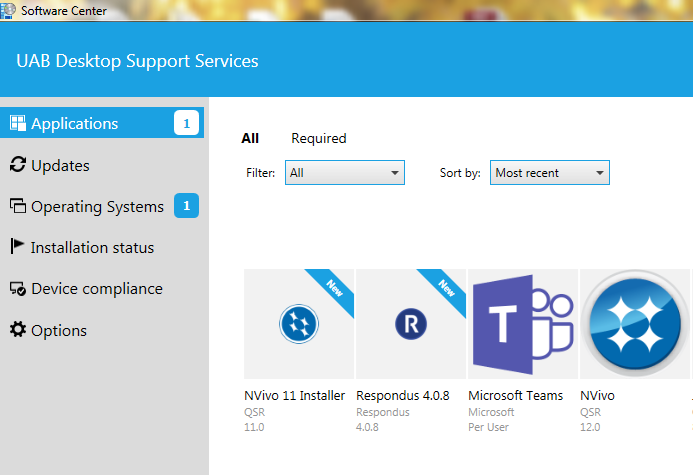Expand the Filter dropdown set to All

[345, 173]
